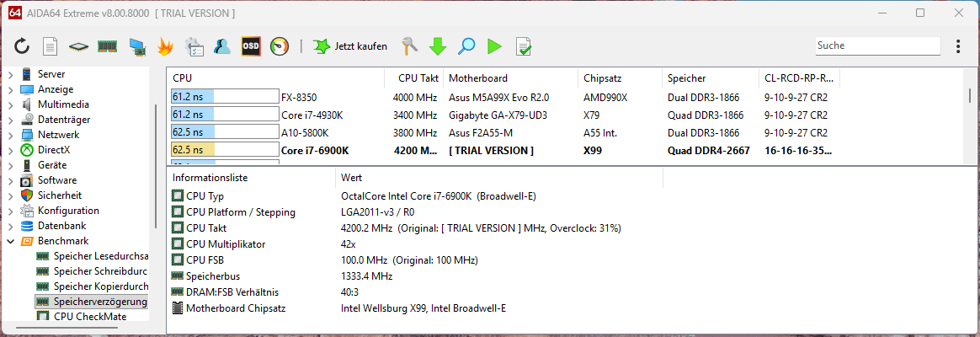Screen dimensions: 980x337
Task: Start the flame stability test icon
Action: [165, 46]
